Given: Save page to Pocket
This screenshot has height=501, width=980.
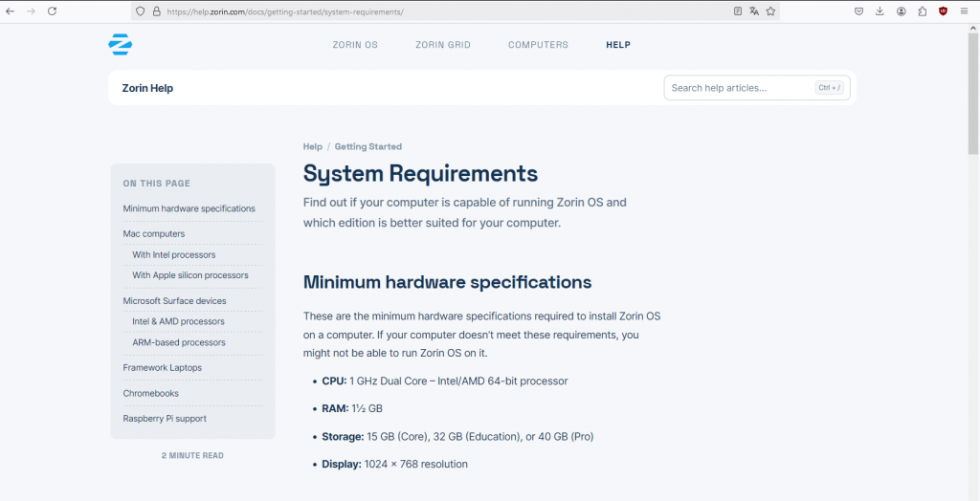Looking at the screenshot, I should point(858,11).
